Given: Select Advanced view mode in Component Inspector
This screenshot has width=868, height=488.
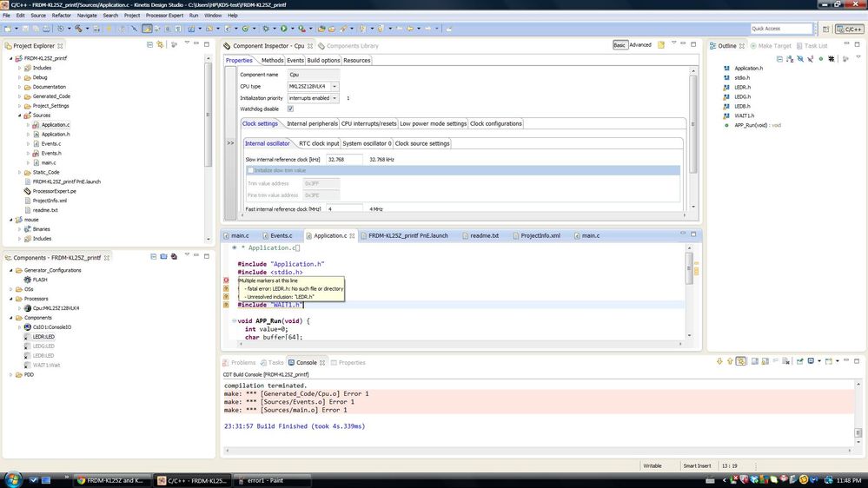Looking at the screenshot, I should [640, 45].
